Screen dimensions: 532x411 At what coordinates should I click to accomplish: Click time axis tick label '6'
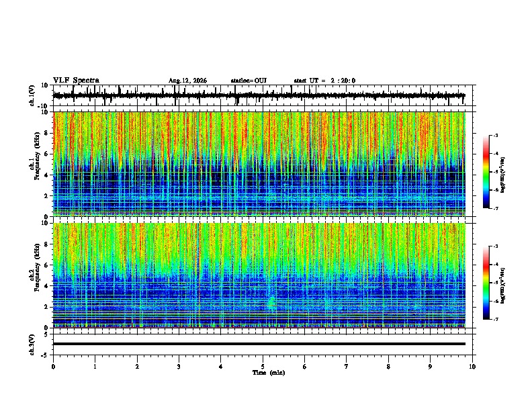pyautogui.click(x=305, y=367)
